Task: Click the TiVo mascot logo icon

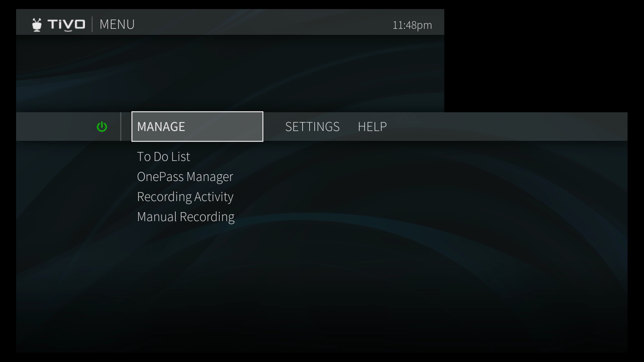Action: pos(37,25)
